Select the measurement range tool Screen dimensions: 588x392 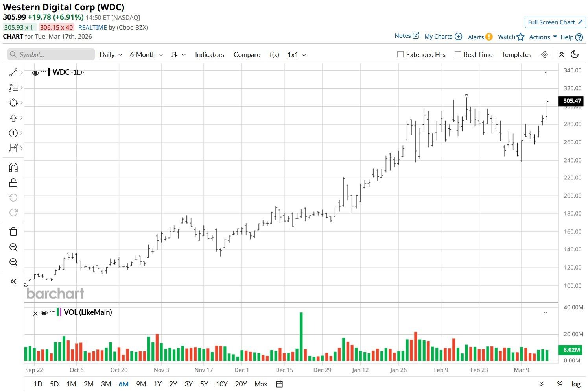(13, 148)
